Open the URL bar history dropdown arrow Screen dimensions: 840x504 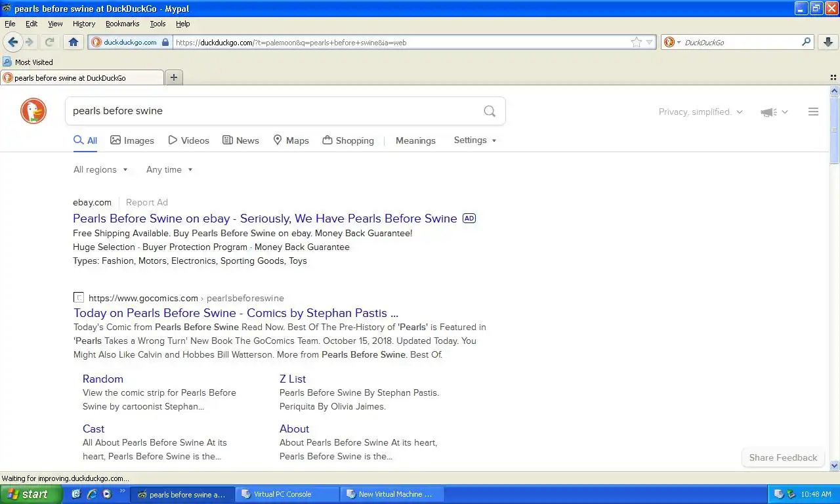(650, 42)
